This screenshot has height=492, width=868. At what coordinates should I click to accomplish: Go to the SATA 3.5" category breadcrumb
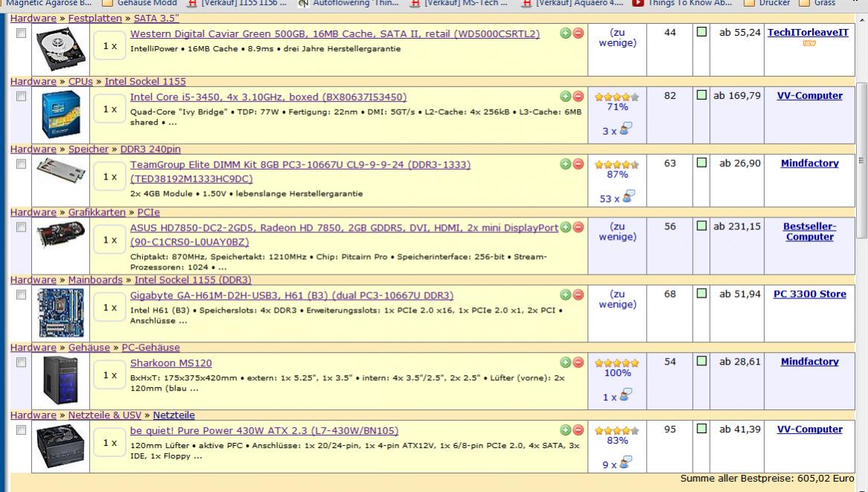[156, 19]
